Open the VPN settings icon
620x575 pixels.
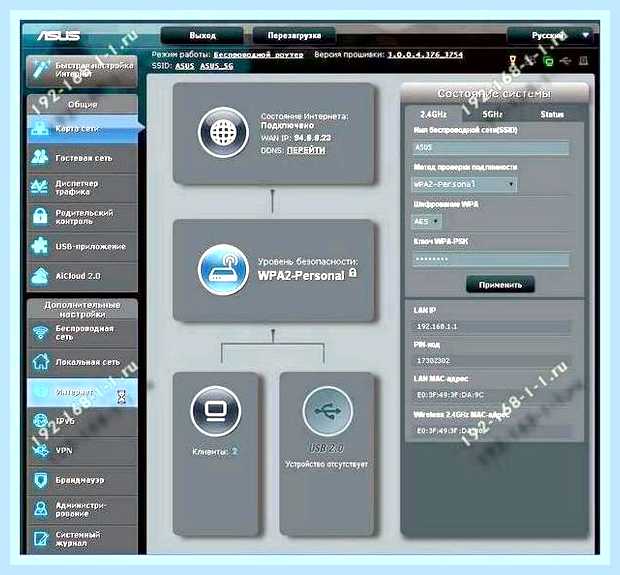(x=40, y=450)
